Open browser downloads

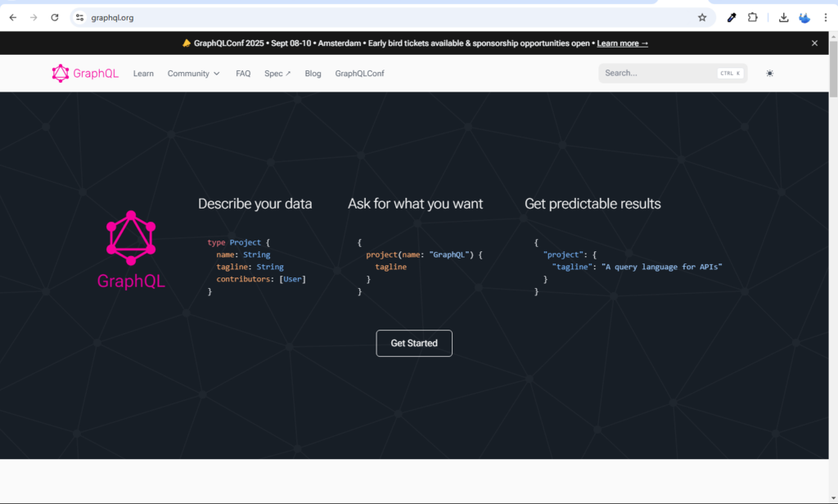(783, 18)
